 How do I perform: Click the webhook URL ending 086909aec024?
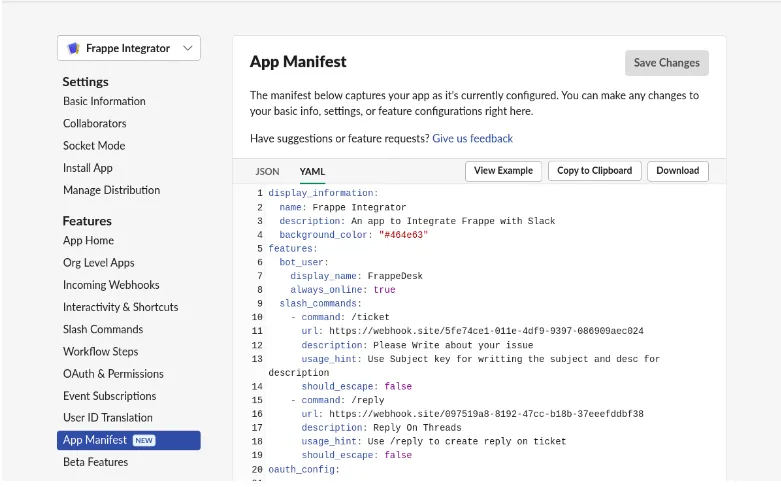pos(486,331)
